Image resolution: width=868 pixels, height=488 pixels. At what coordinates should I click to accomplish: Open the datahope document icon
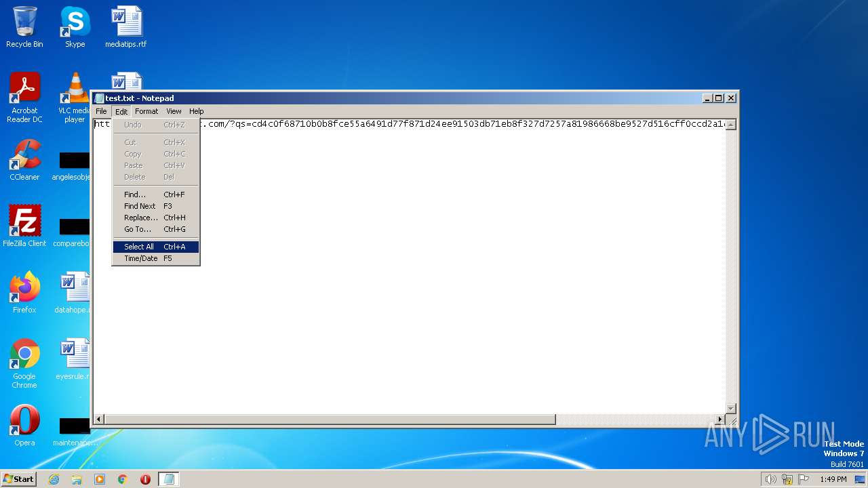coord(73,293)
